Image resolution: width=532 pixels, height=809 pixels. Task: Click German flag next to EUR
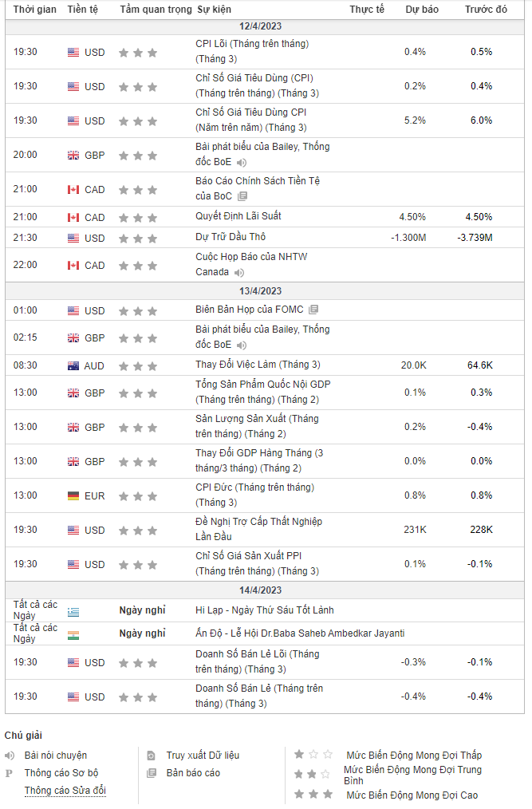73,495
